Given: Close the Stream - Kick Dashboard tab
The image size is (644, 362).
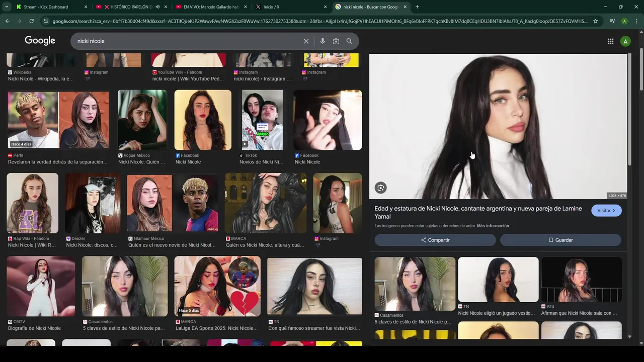Looking at the screenshot, I should tap(86, 7).
